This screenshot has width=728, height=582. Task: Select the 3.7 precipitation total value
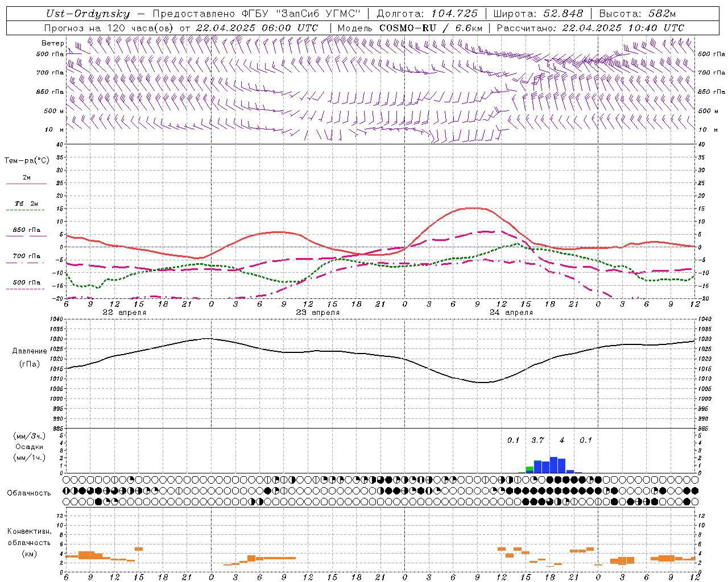(537, 440)
